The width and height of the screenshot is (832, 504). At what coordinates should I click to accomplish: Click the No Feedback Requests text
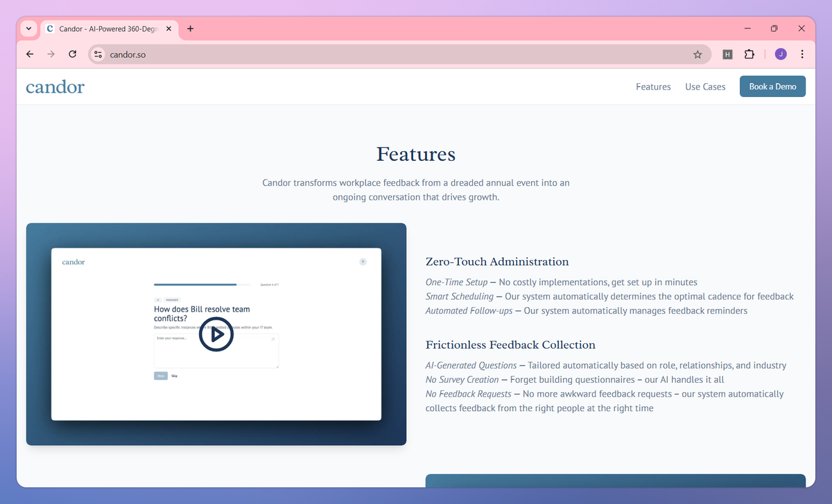click(x=469, y=394)
